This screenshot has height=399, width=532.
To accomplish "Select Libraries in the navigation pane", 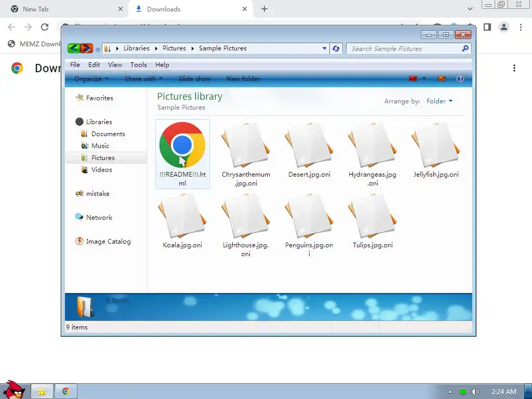I will [x=99, y=122].
